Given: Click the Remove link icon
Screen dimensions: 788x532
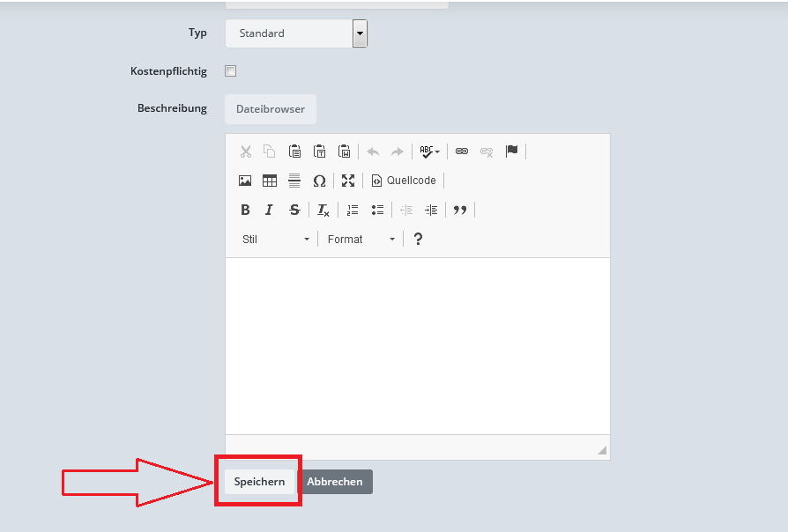Looking at the screenshot, I should 487,151.
